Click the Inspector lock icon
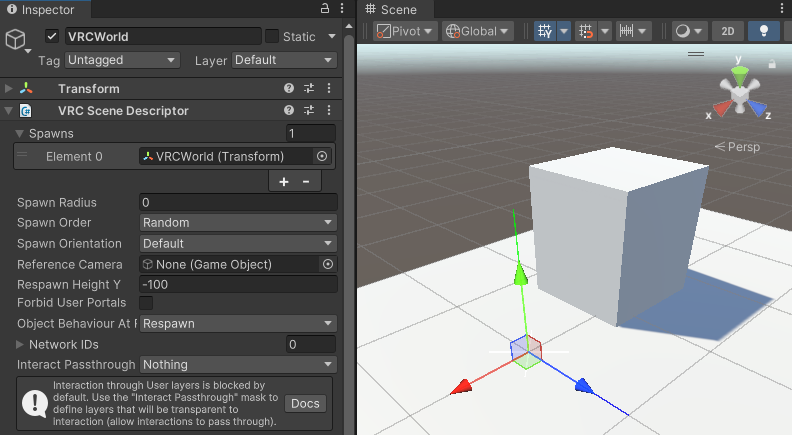 tap(325, 9)
